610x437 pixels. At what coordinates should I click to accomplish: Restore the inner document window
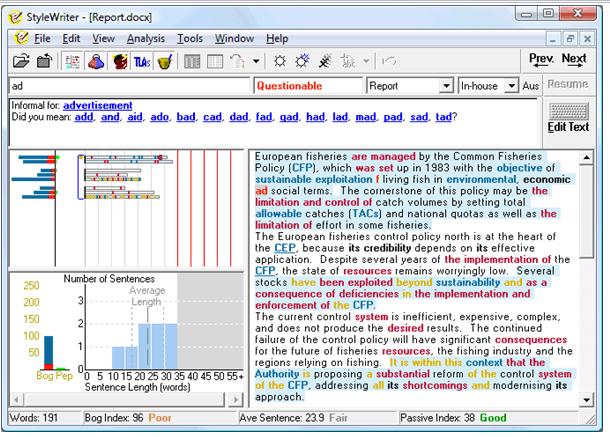[570, 39]
